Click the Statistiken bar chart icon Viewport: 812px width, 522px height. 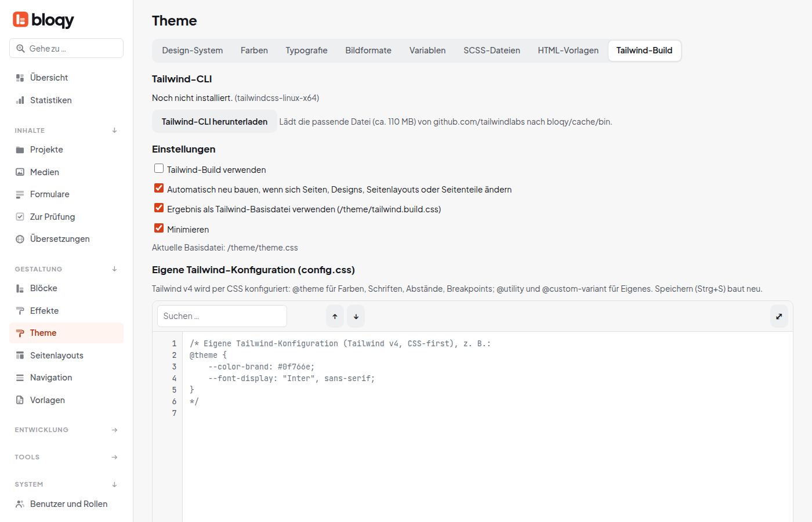20,100
